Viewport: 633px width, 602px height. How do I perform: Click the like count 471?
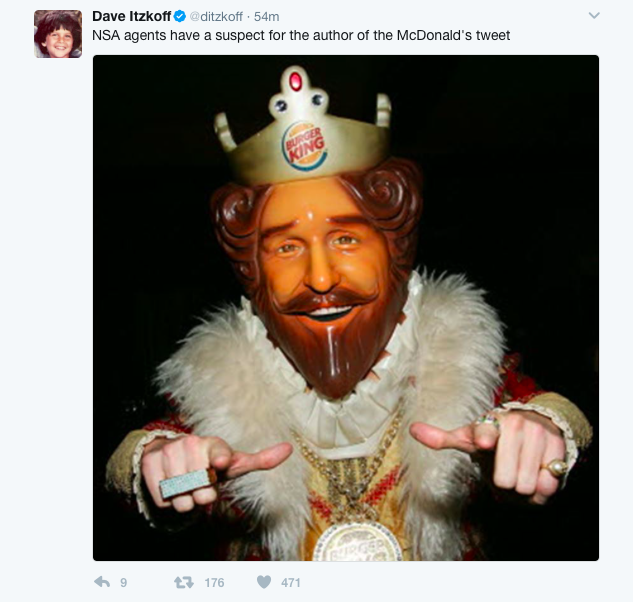click(x=290, y=582)
